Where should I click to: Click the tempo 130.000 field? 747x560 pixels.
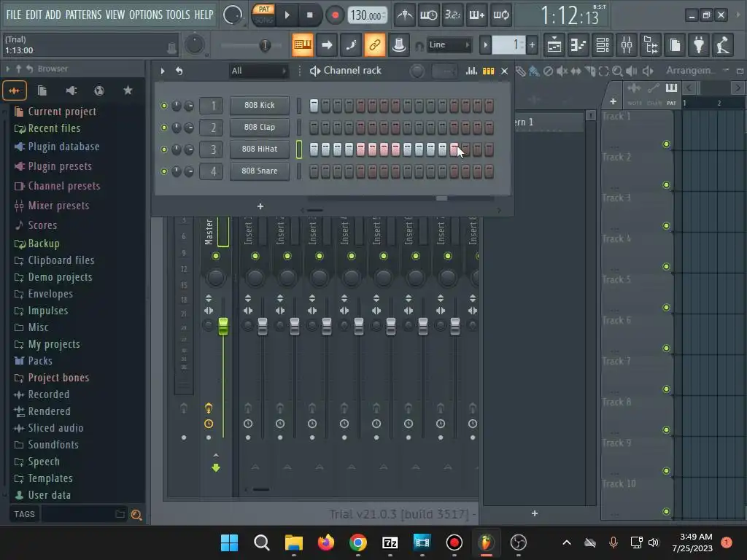point(366,15)
